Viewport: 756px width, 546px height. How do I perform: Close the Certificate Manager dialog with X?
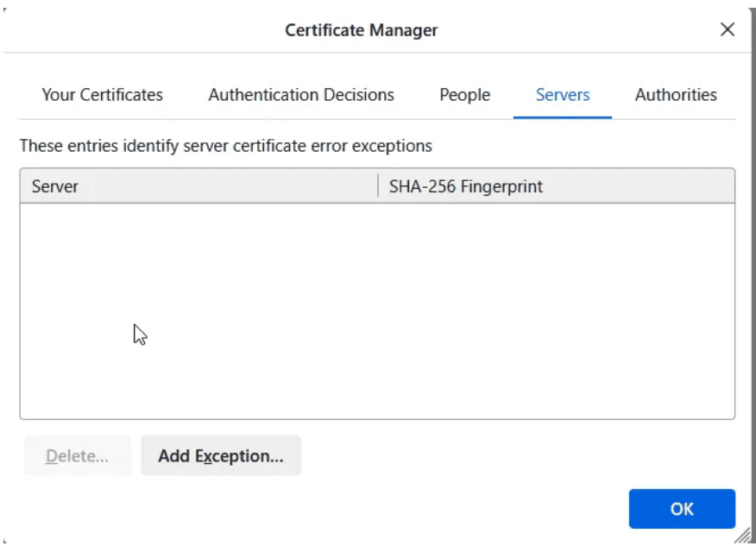727,30
